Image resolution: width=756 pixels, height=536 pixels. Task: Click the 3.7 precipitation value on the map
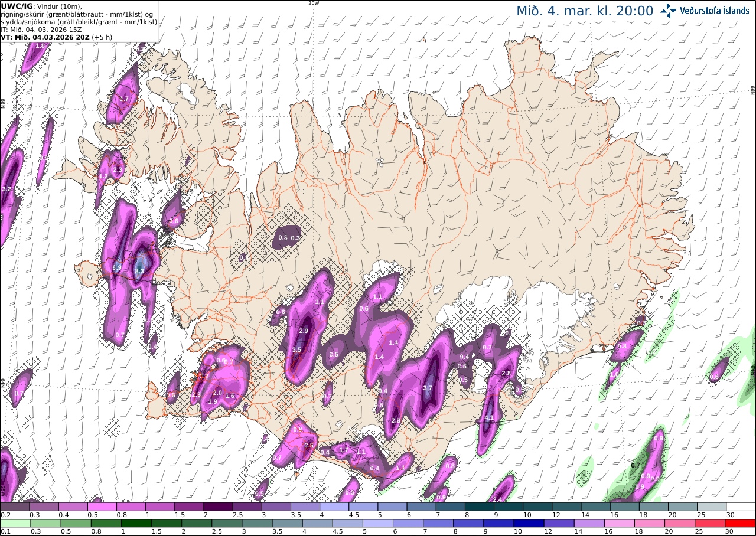pos(428,388)
